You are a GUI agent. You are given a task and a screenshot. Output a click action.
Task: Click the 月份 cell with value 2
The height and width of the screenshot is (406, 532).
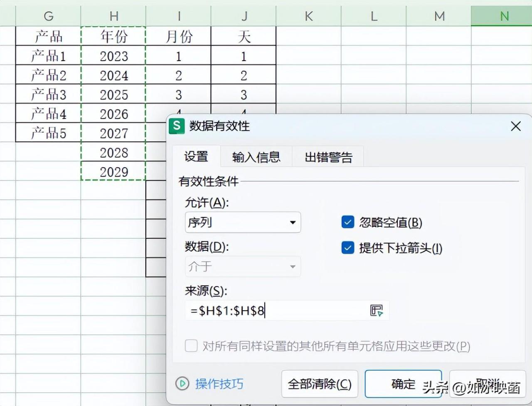pos(179,75)
